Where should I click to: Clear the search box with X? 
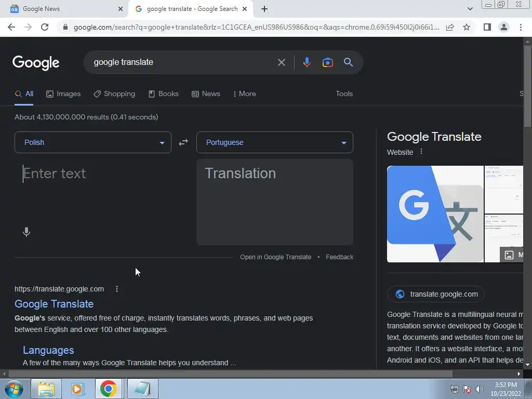(281, 62)
